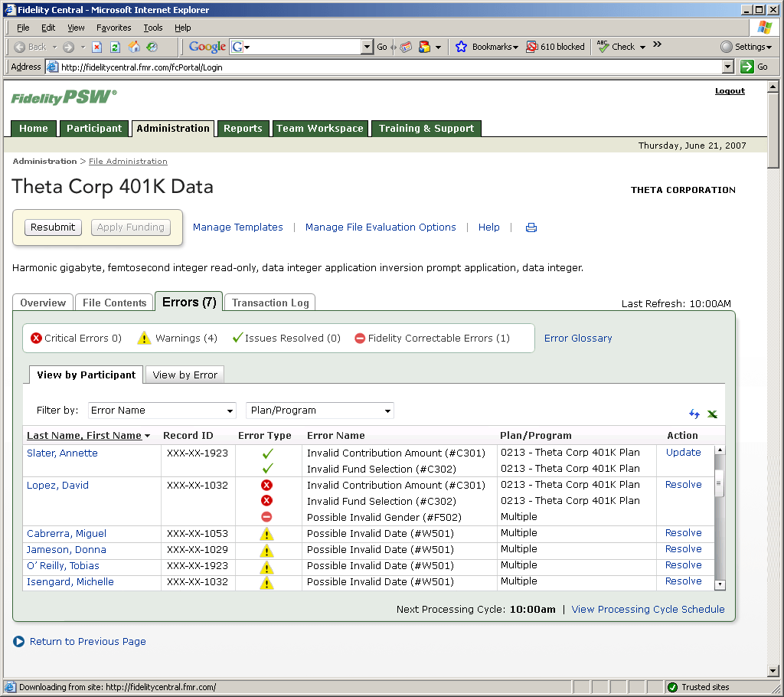Click the 610 blocked popup blocker icon
The image size is (784, 697).
click(532, 47)
